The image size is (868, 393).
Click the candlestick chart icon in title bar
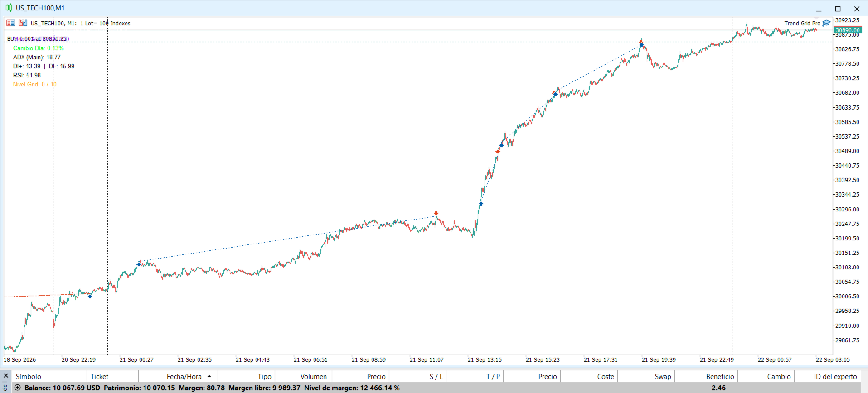9,8
